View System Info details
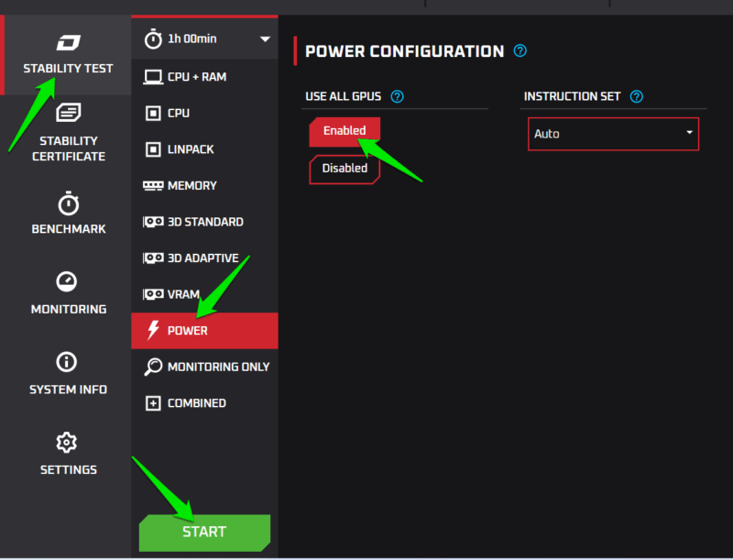 (x=67, y=372)
